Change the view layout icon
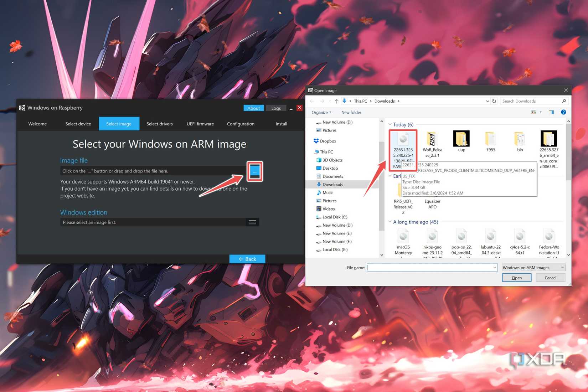The image size is (588, 392). click(534, 112)
